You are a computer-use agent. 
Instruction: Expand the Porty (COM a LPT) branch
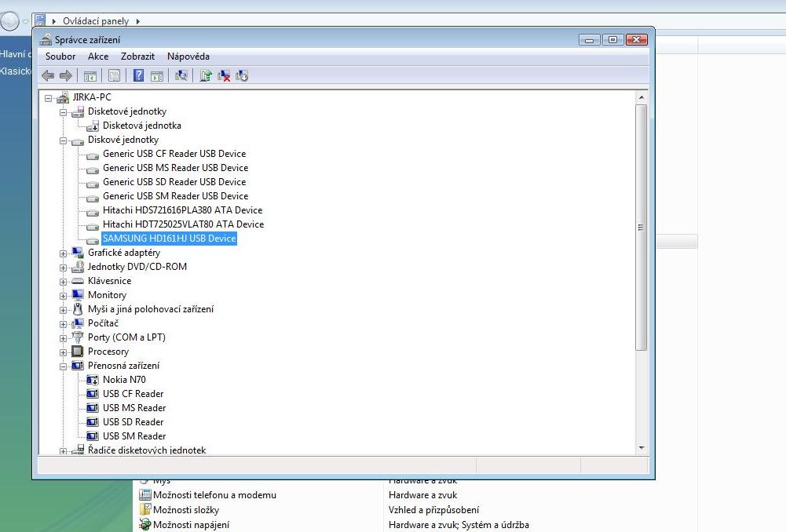click(63, 338)
